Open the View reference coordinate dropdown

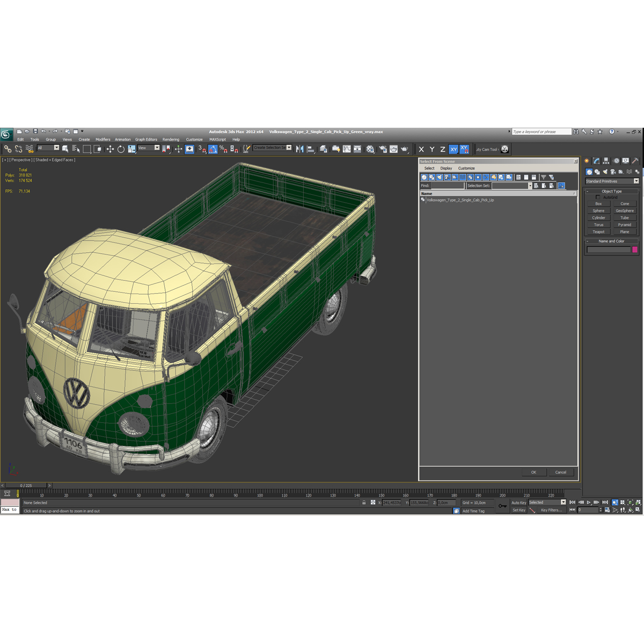tap(149, 148)
